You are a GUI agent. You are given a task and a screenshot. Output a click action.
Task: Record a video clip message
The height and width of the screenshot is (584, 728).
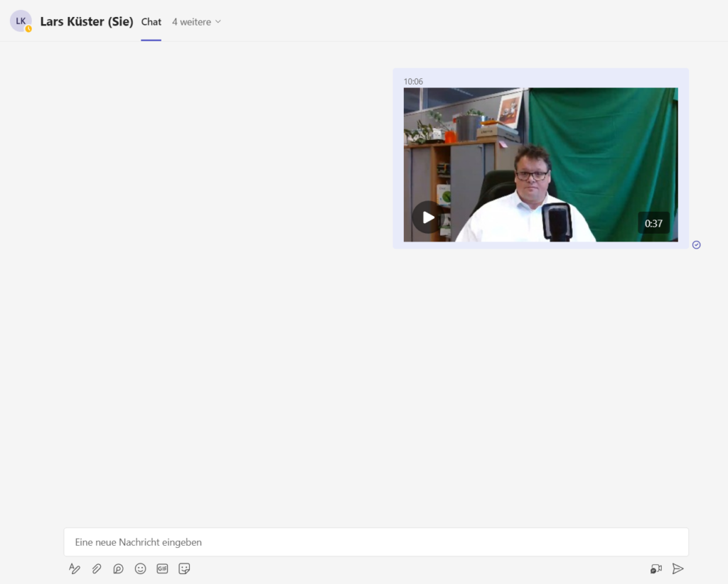pos(656,568)
